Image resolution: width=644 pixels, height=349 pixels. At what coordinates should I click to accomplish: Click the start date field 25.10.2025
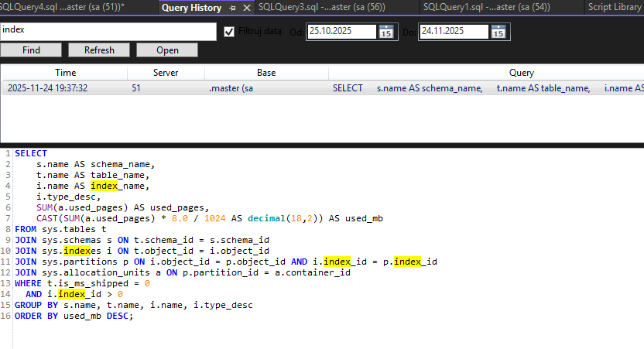pyautogui.click(x=341, y=32)
